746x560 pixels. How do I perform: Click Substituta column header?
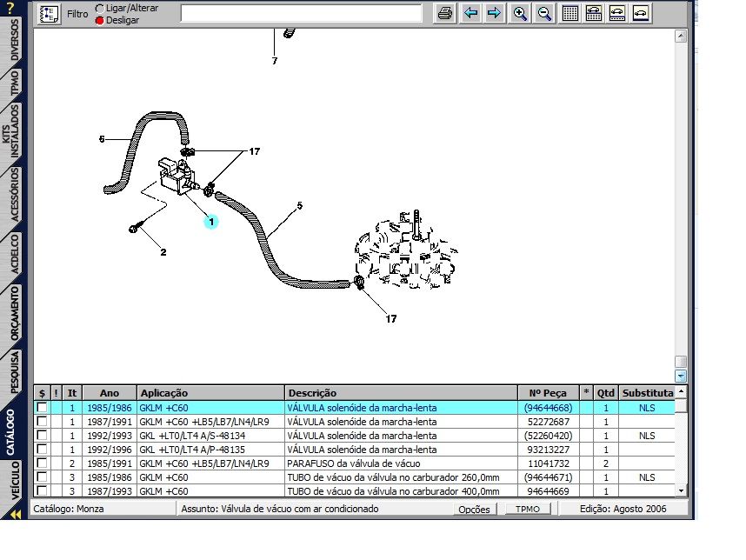click(x=648, y=393)
